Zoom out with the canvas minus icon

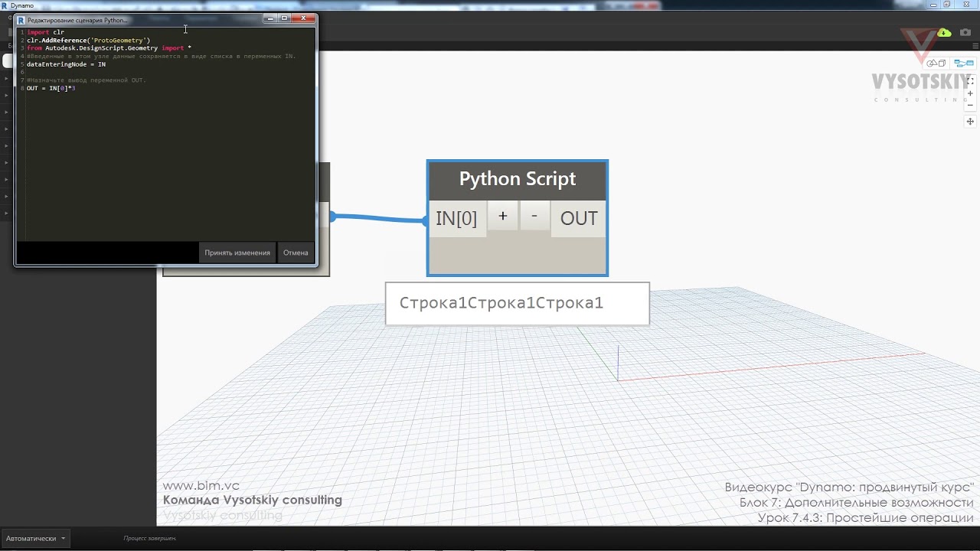tap(970, 105)
